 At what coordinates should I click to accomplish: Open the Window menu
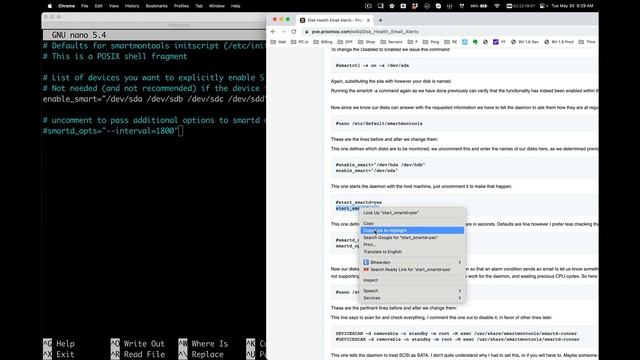coord(217,6)
